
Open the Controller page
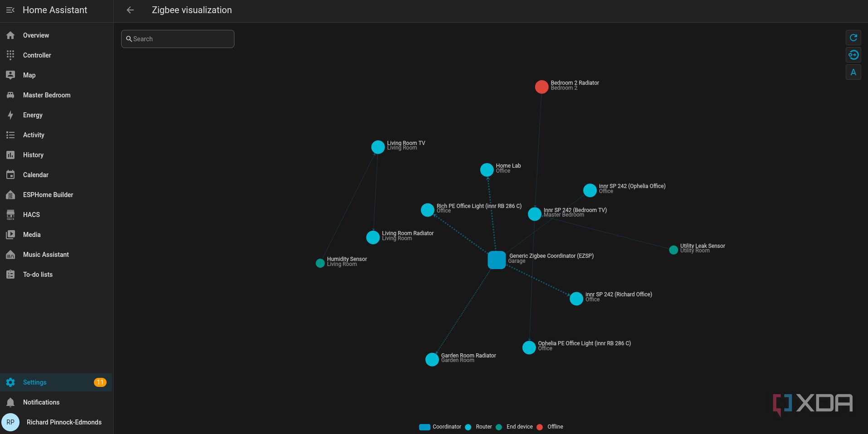tap(56, 55)
